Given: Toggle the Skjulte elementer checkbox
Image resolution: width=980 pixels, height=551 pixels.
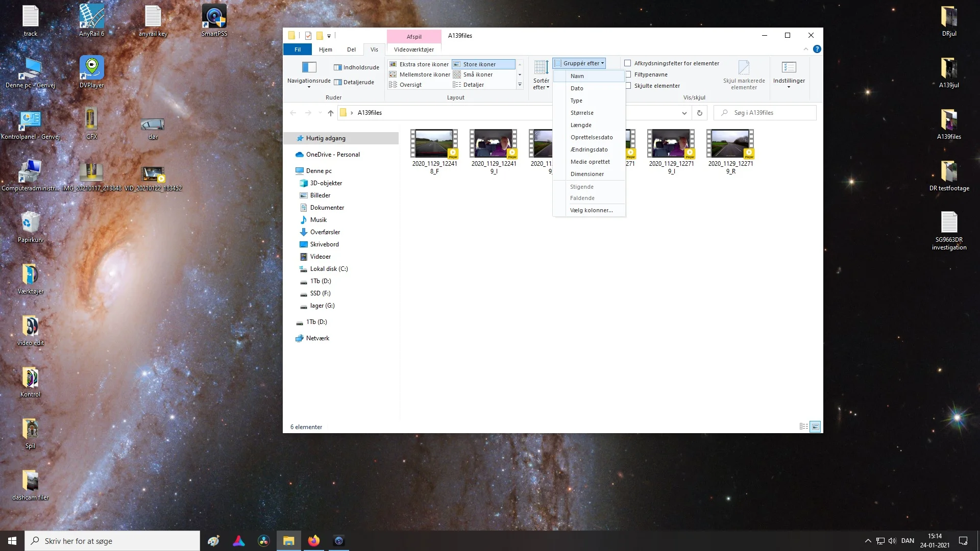Looking at the screenshot, I should tap(628, 86).
